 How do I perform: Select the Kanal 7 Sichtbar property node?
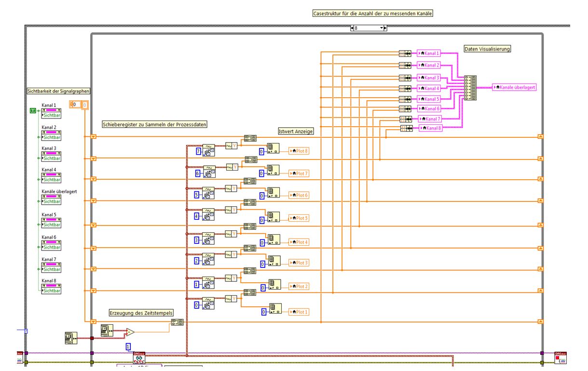point(51,267)
